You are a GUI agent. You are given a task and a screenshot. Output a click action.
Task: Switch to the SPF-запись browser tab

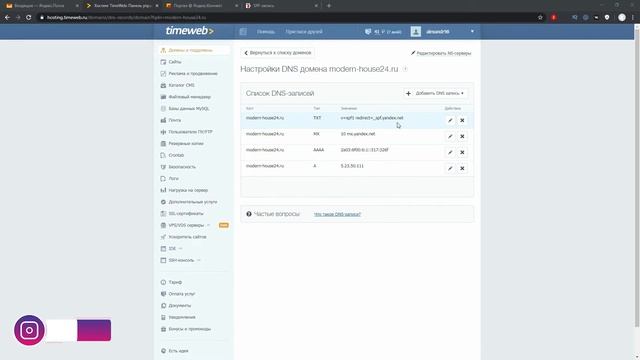point(281,6)
